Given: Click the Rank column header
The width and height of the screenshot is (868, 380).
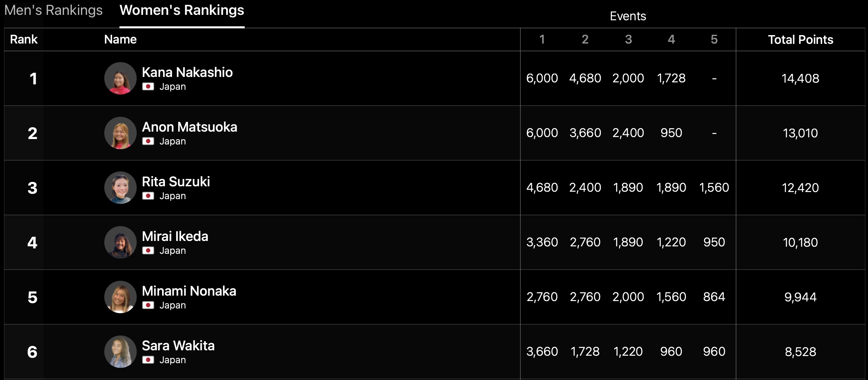Looking at the screenshot, I should pyautogui.click(x=24, y=39).
